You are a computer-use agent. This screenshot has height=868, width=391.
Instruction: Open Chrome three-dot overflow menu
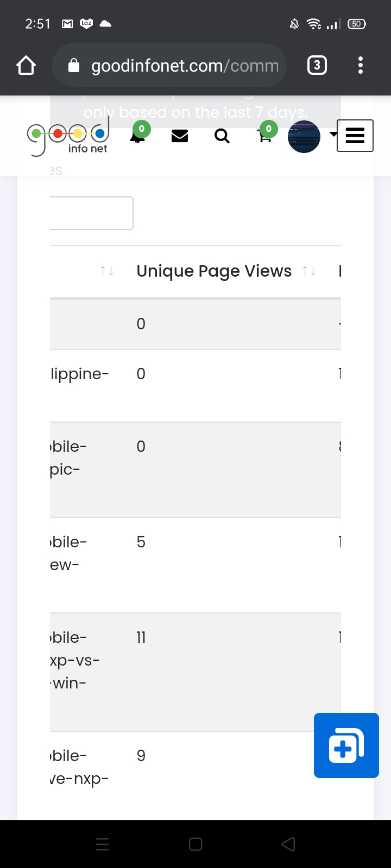point(361,66)
